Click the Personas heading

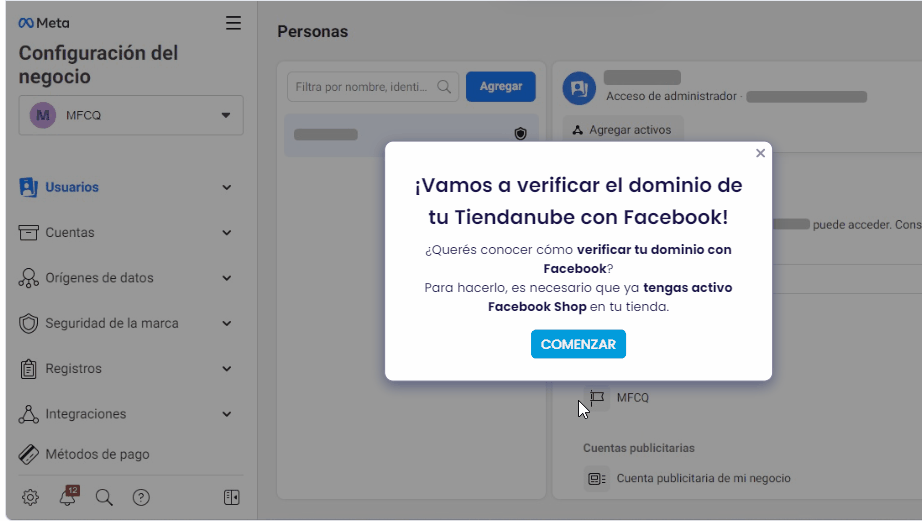tap(313, 32)
